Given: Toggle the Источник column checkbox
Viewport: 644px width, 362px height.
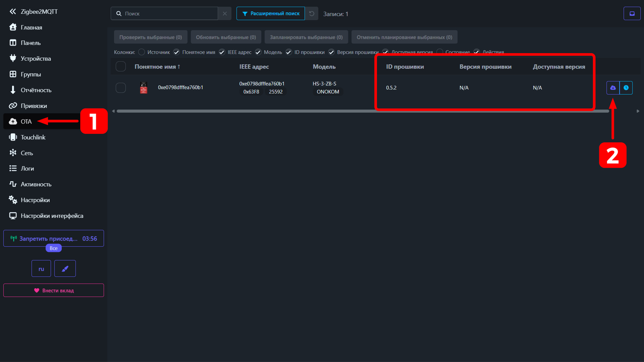Looking at the screenshot, I should tap(142, 52).
